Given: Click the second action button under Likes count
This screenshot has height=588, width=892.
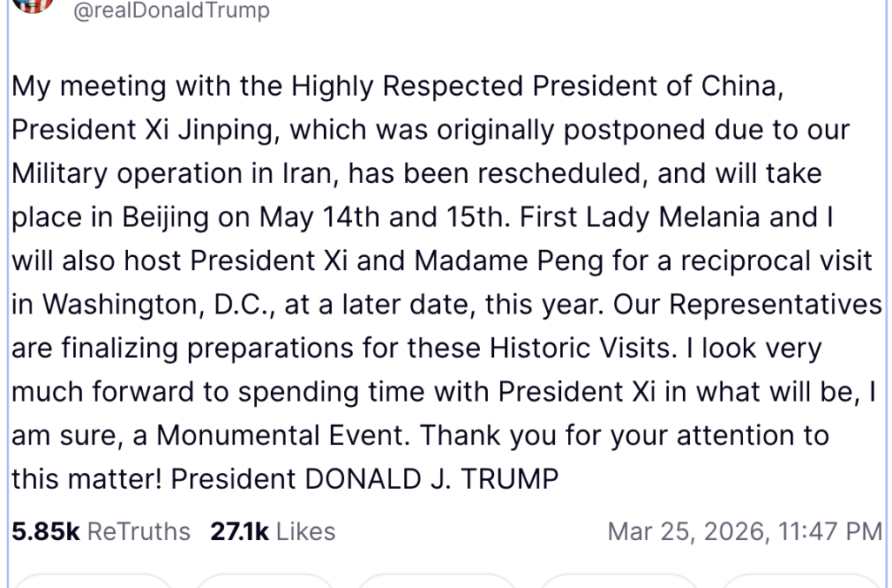Looking at the screenshot, I should (264, 580).
